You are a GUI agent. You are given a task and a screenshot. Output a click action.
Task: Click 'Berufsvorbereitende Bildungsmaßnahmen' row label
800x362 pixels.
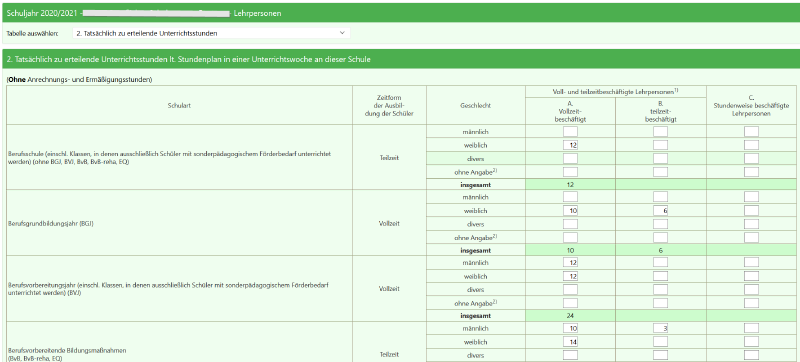(x=66, y=351)
